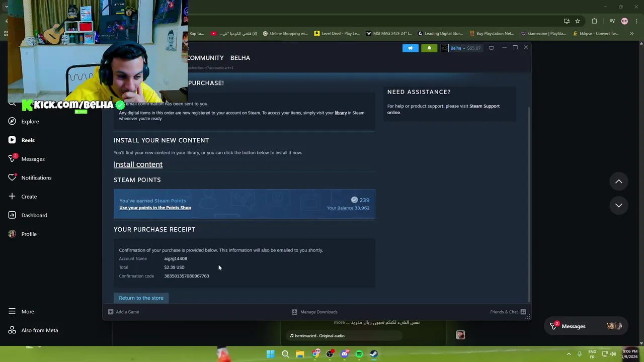Open Manage Downloads in Steam footer

[319, 312]
